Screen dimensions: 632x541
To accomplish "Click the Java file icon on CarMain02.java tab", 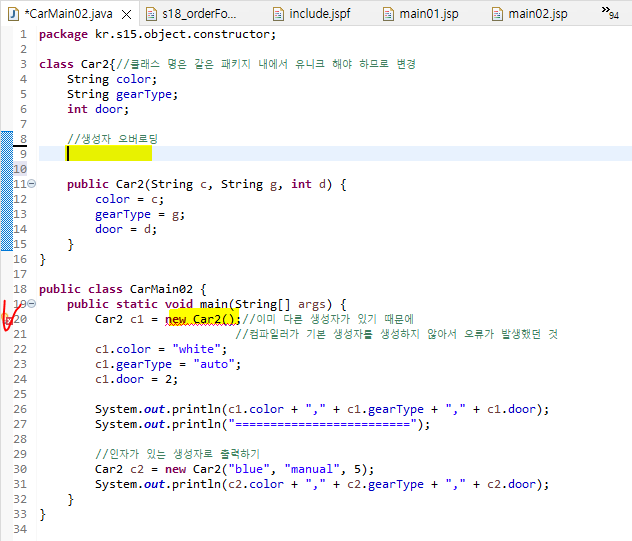I will (x=14, y=15).
